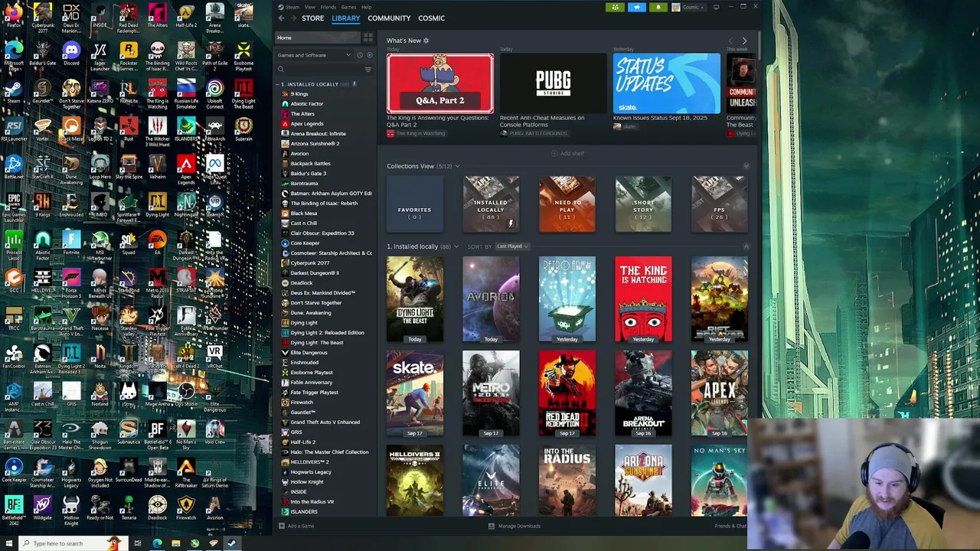The image size is (980, 551).
Task: Click Add shelf
Action: click(567, 153)
